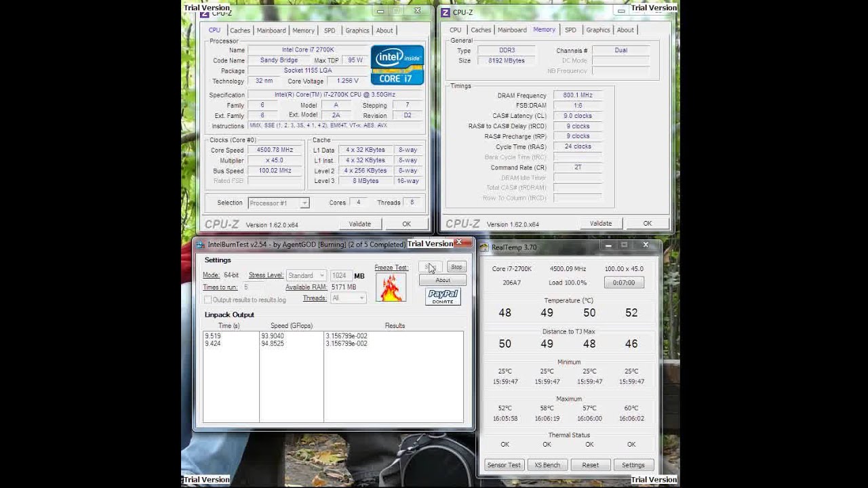This screenshot has width=868, height=488.
Task: Open Caches tab in the right CPU-Z window
Action: click(x=481, y=30)
